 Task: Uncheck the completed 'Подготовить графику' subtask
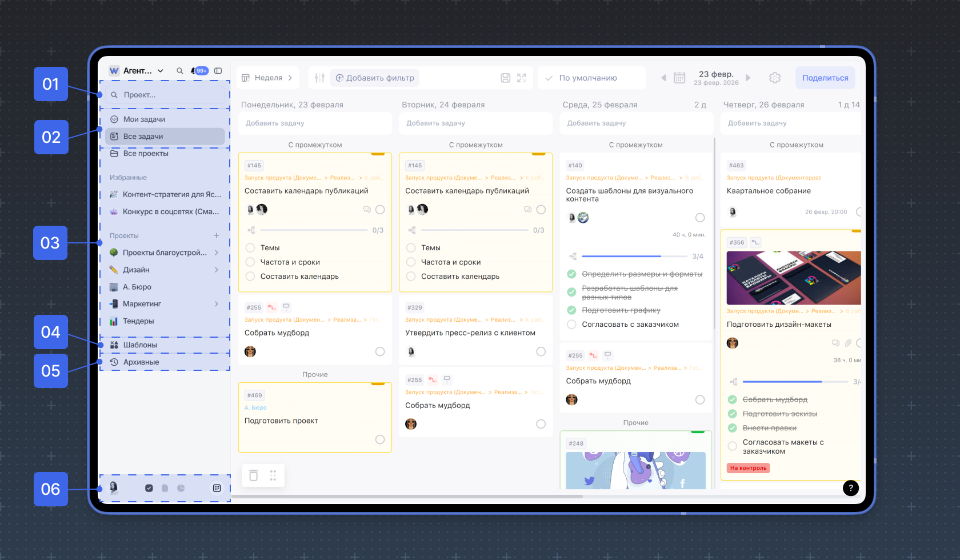tap(571, 310)
